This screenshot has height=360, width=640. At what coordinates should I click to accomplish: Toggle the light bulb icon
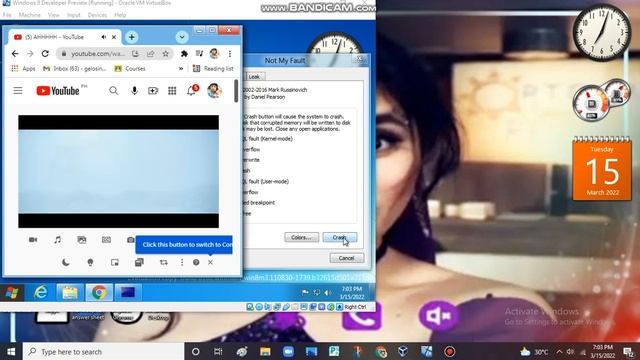[x=90, y=262]
